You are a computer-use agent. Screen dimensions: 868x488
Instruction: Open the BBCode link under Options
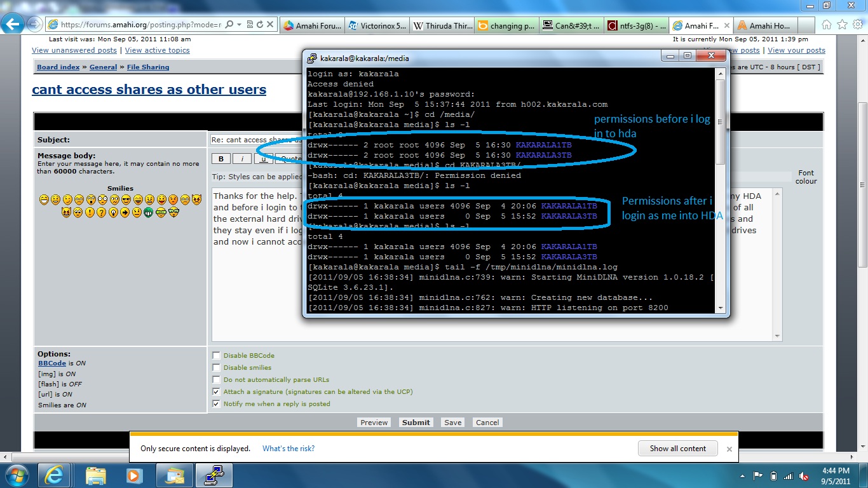click(52, 363)
